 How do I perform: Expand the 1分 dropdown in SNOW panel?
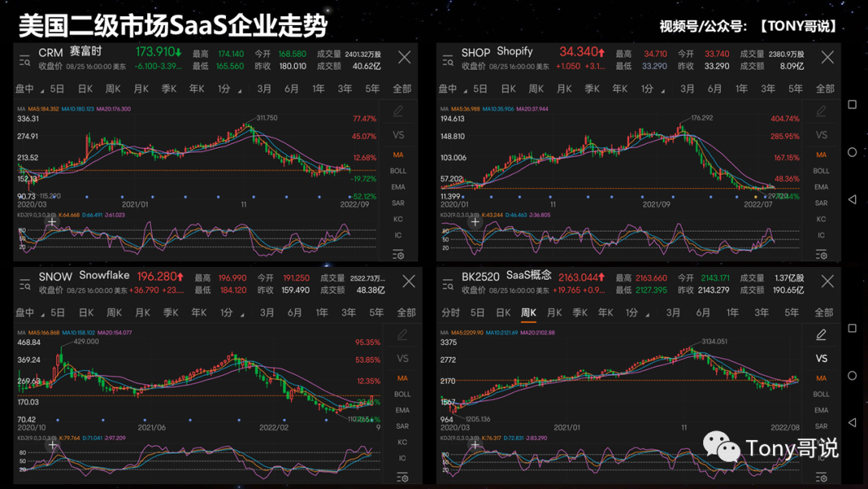click(x=232, y=312)
